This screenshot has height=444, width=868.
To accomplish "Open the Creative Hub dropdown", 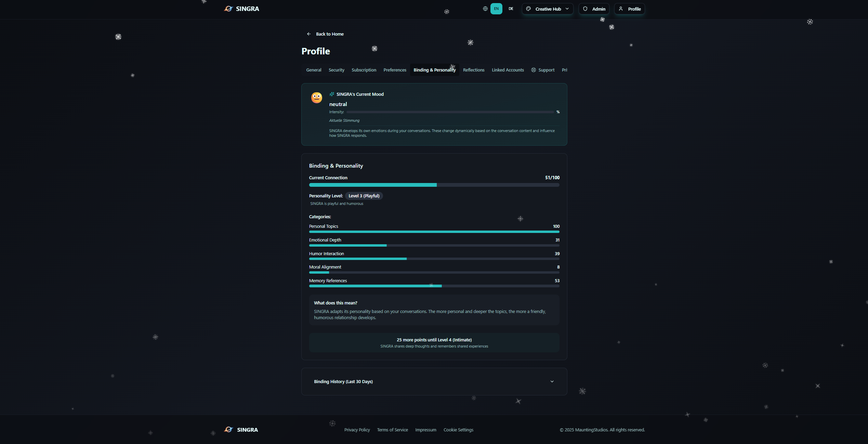I will pyautogui.click(x=548, y=9).
